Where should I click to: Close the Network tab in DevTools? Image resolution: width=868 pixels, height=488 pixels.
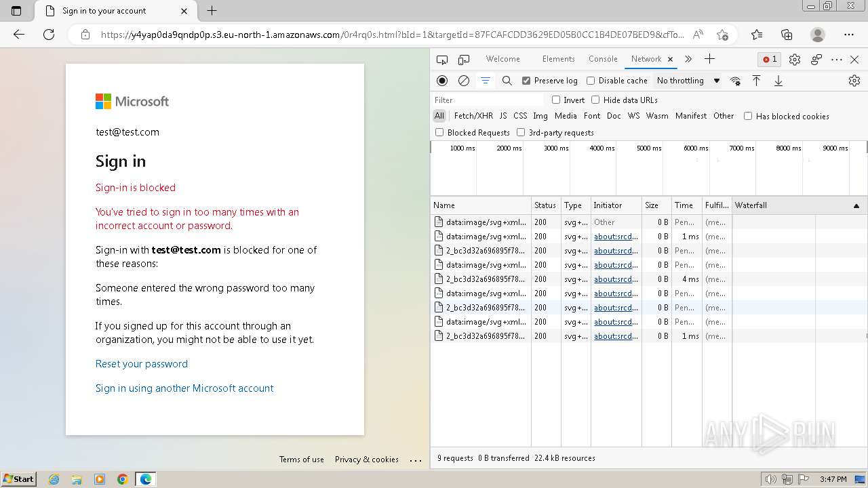(670, 60)
